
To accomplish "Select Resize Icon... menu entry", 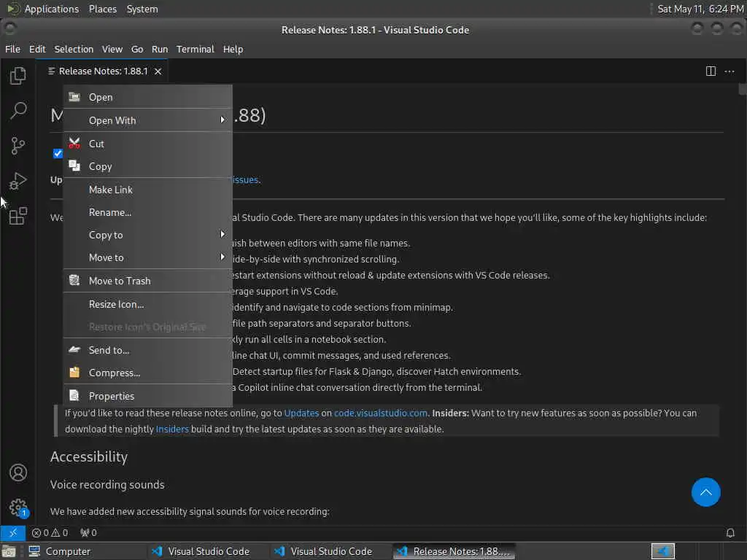I will (147, 304).
